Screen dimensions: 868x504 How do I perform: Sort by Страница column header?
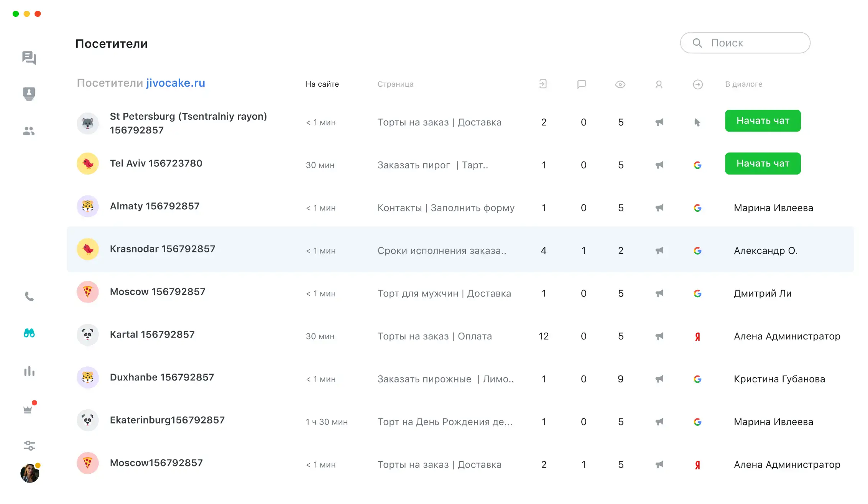click(x=395, y=84)
